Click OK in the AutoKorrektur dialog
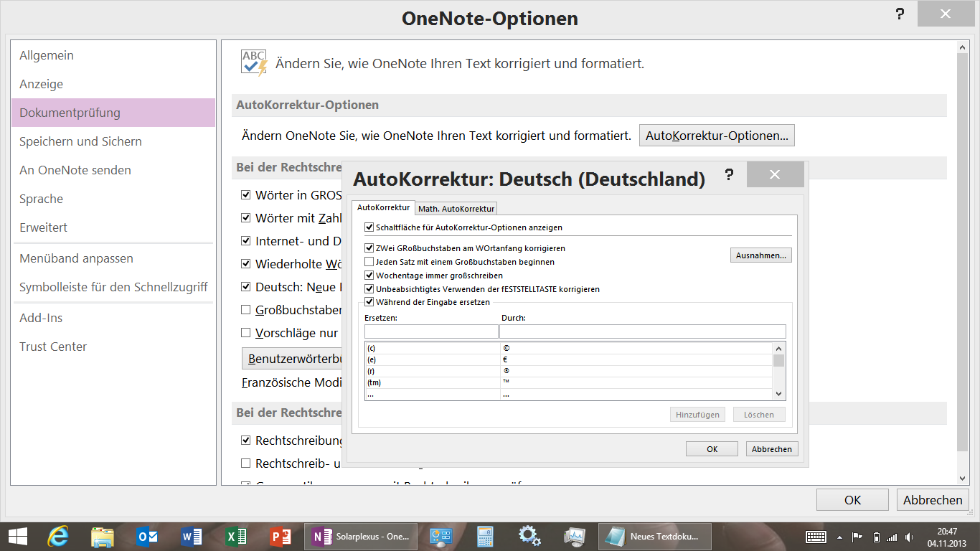Viewport: 980px width, 551px height. [712, 449]
